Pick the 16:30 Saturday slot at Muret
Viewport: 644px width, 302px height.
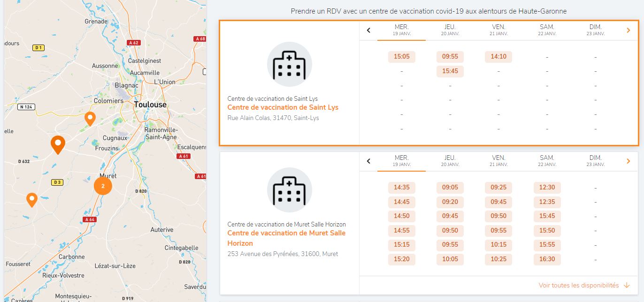547,259
